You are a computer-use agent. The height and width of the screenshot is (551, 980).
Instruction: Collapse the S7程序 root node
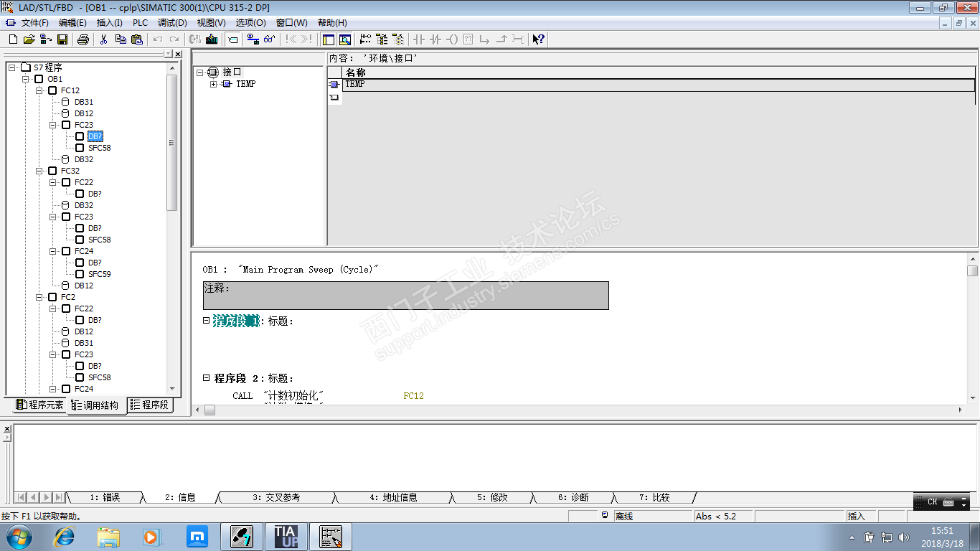(x=12, y=67)
